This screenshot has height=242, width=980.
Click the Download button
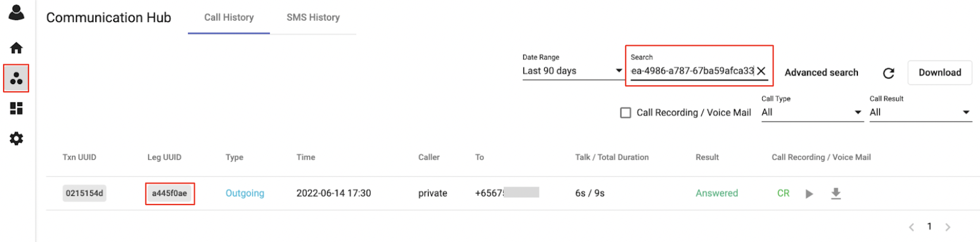(x=940, y=73)
